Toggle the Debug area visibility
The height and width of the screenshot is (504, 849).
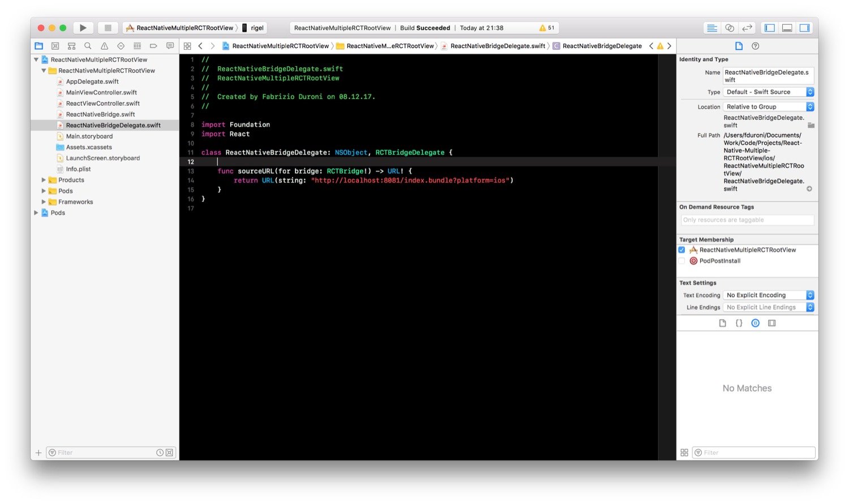pyautogui.click(x=787, y=28)
